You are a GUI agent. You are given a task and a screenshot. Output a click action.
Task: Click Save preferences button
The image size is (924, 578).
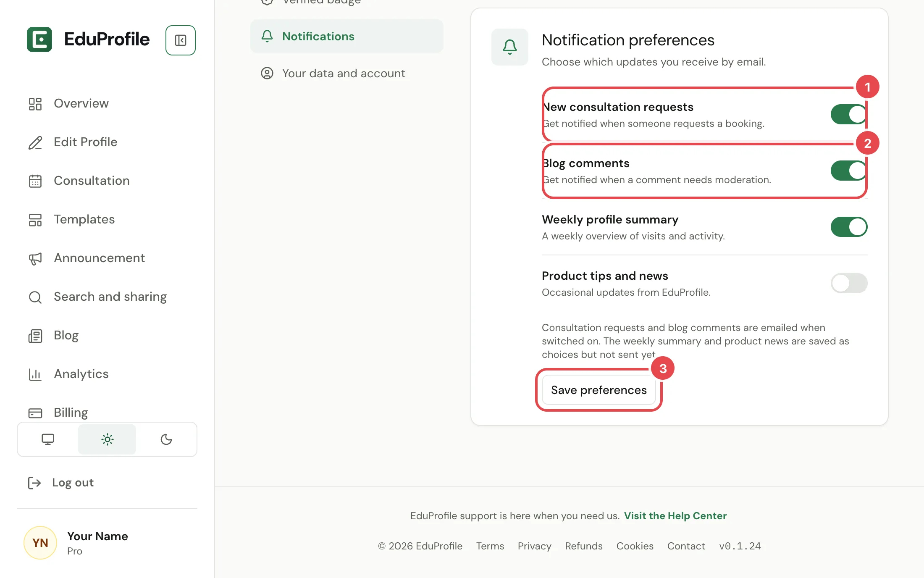coord(599,390)
